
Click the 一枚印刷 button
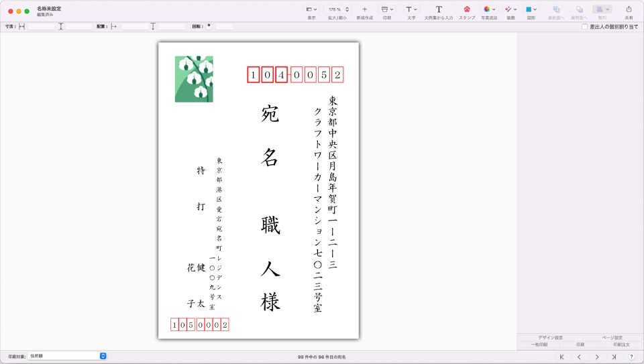[539, 345]
